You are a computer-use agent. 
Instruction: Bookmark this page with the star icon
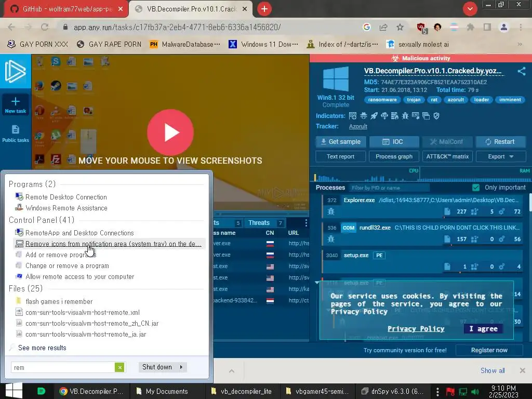(400, 27)
